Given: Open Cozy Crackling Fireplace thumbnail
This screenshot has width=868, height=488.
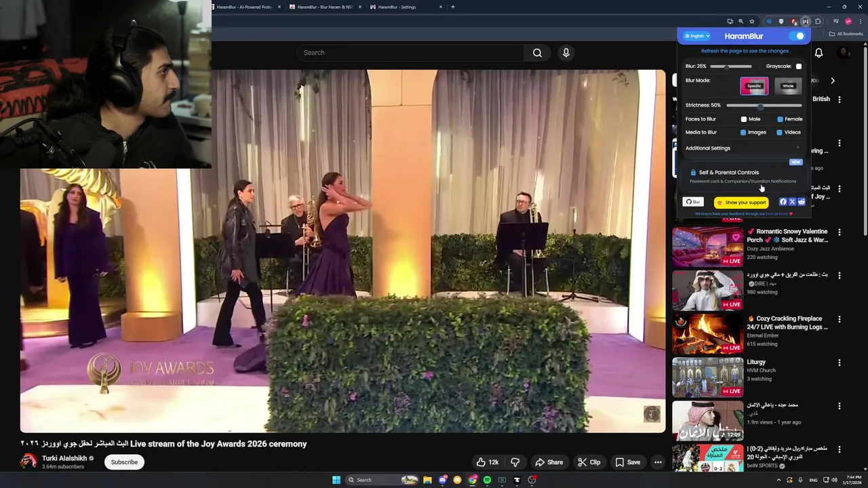Looking at the screenshot, I should 707,333.
